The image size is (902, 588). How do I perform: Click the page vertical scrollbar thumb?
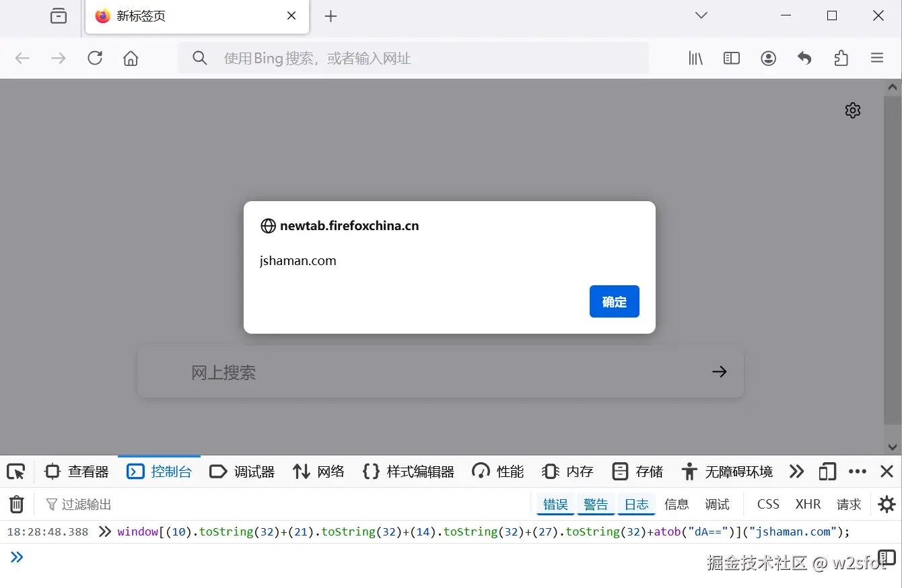click(893, 260)
